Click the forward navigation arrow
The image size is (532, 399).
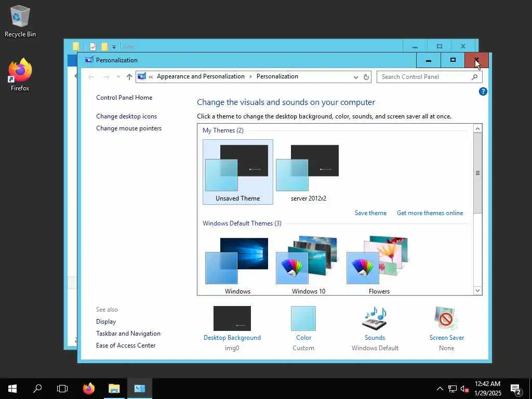tap(106, 77)
